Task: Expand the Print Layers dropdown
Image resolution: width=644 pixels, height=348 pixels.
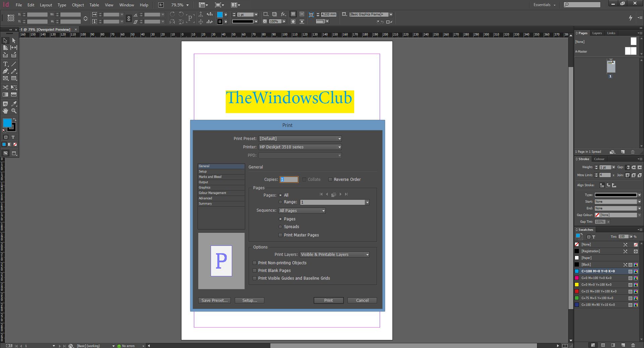Action: (x=334, y=255)
